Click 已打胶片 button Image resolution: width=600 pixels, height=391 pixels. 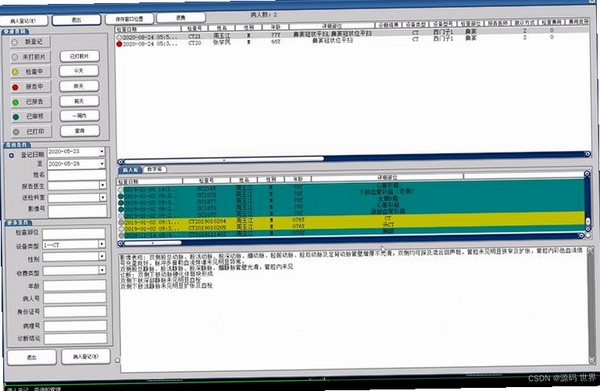(x=80, y=56)
